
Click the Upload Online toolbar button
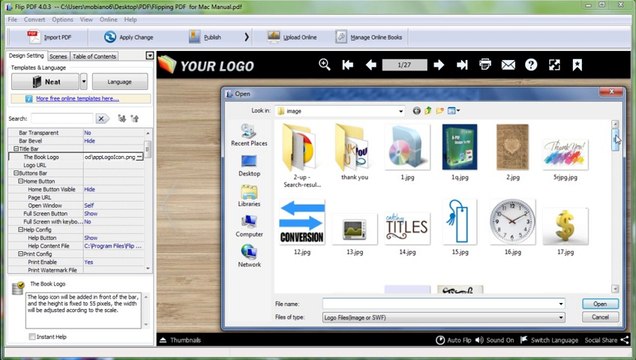click(x=292, y=37)
